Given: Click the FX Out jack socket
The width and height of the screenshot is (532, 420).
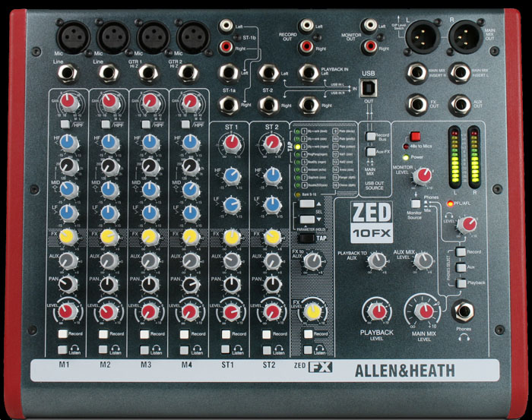Looking at the screenshot, I should click(x=416, y=104).
